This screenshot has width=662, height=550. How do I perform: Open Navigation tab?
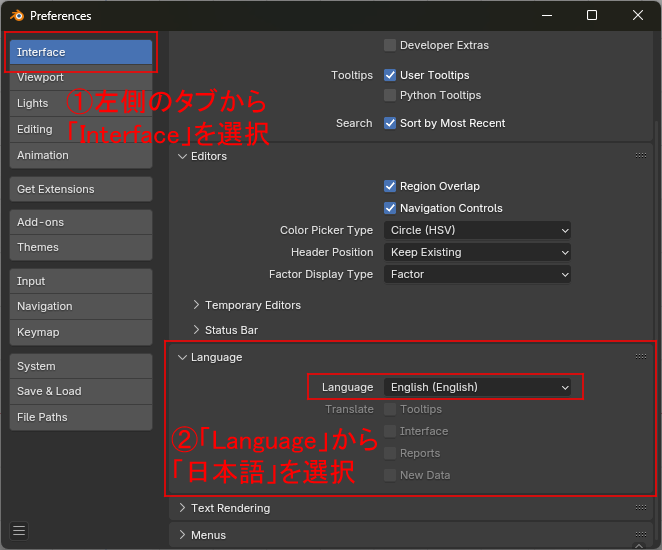coord(81,306)
